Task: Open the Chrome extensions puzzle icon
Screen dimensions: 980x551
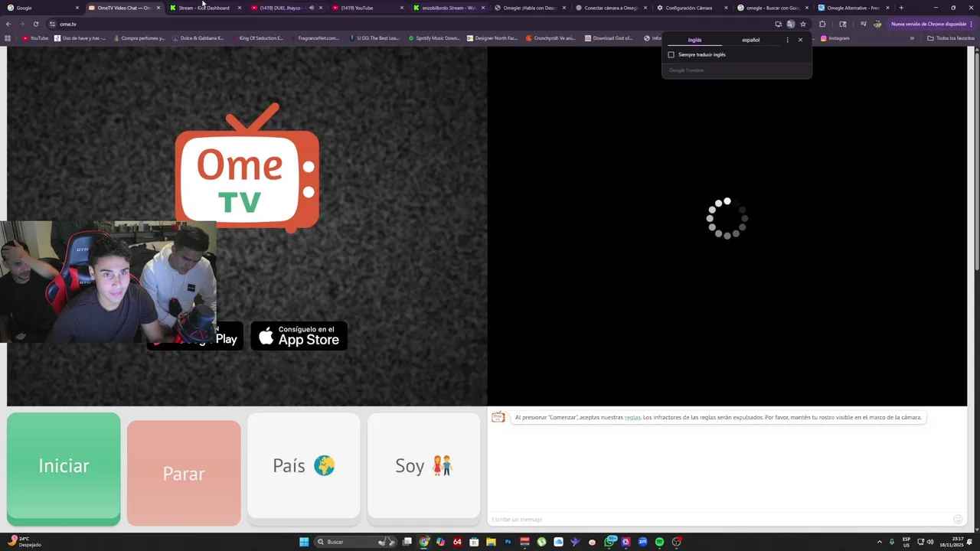Action: coord(822,24)
